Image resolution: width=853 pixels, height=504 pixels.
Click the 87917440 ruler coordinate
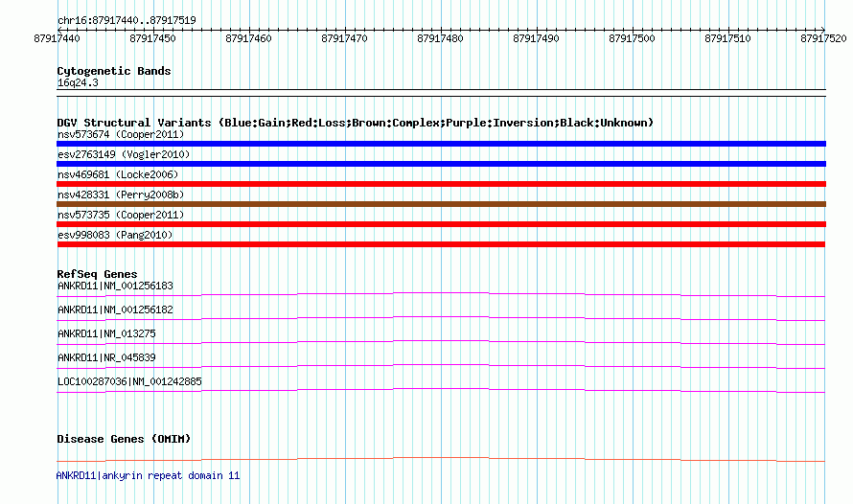[x=57, y=38]
